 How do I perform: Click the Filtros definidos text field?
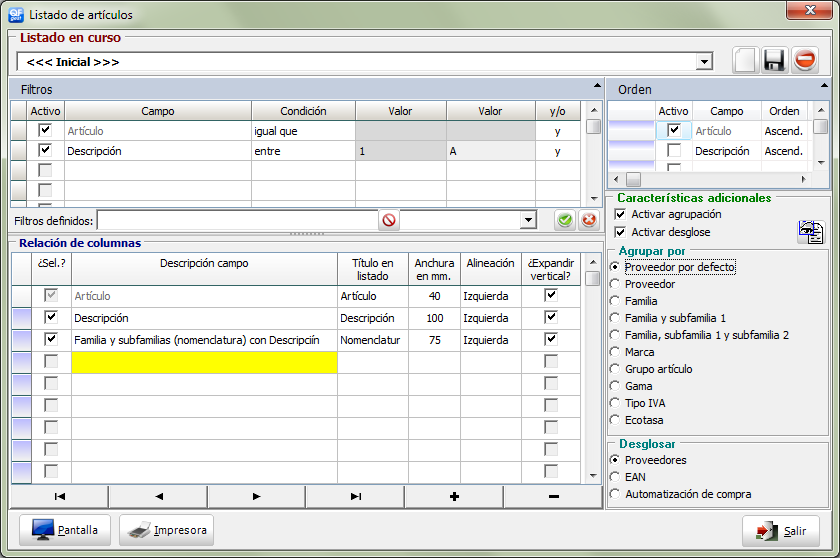(237, 220)
